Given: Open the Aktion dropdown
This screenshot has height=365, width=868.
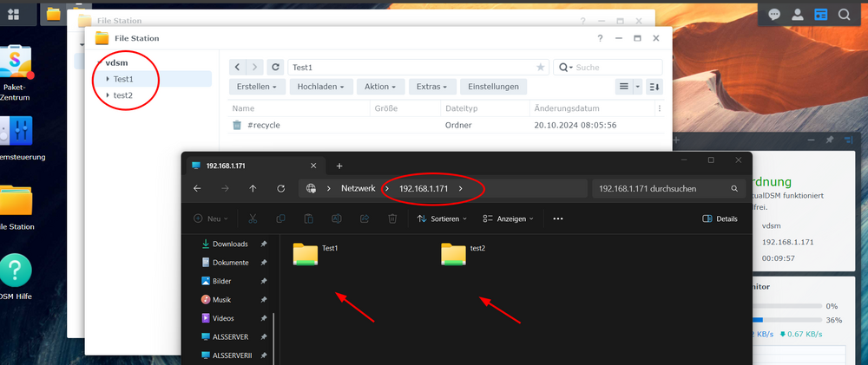Looking at the screenshot, I should point(380,87).
